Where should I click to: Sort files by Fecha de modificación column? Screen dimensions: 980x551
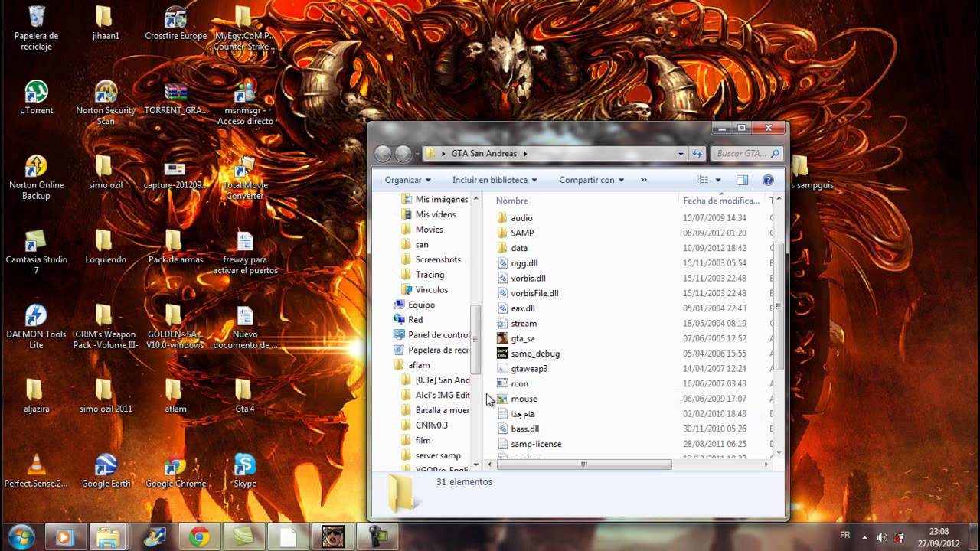(x=721, y=201)
